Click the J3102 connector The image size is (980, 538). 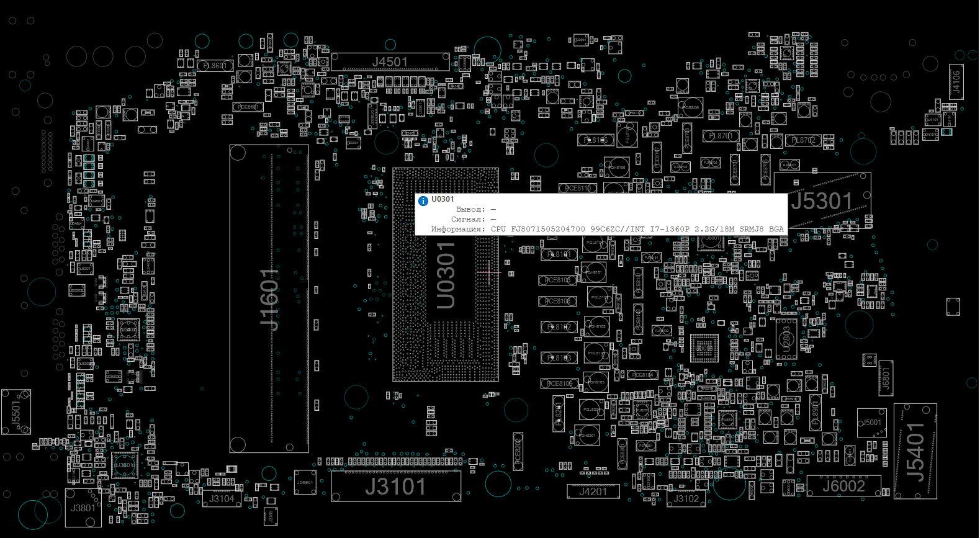[x=686, y=499]
